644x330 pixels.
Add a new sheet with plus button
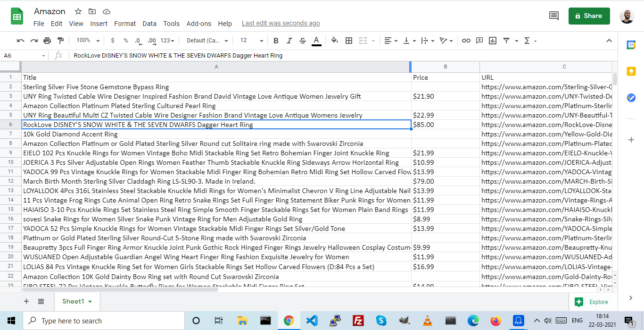[26, 301]
